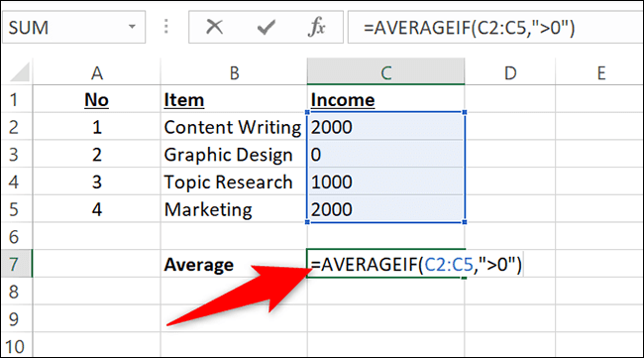Select column A header
The image size is (644, 358).
[x=96, y=72]
